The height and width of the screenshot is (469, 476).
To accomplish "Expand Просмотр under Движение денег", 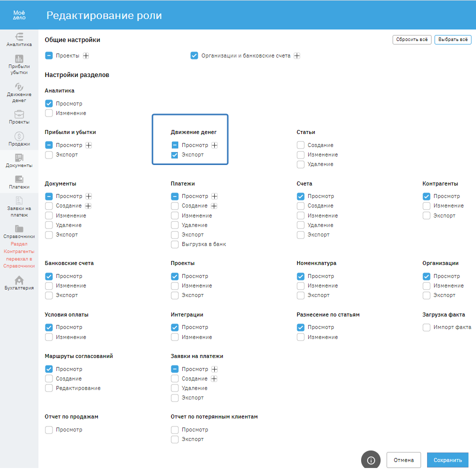I will pyautogui.click(x=215, y=145).
